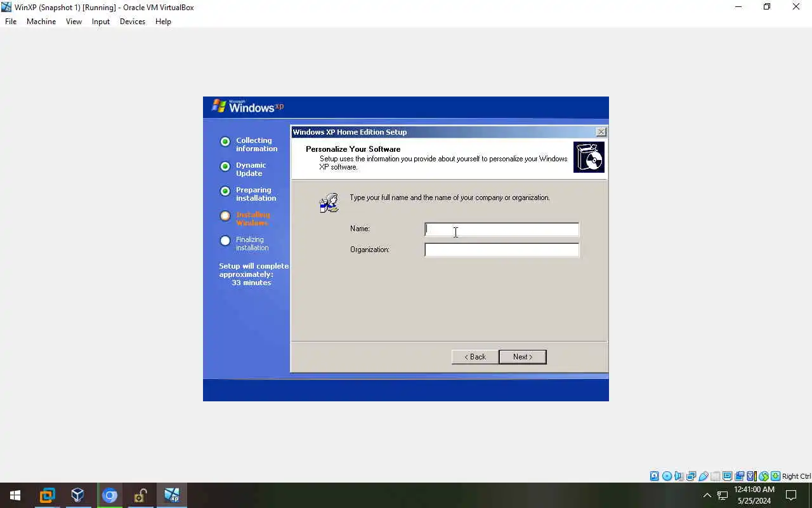Click the hard disk activity status icon
The width and height of the screenshot is (812, 508).
(x=655, y=476)
